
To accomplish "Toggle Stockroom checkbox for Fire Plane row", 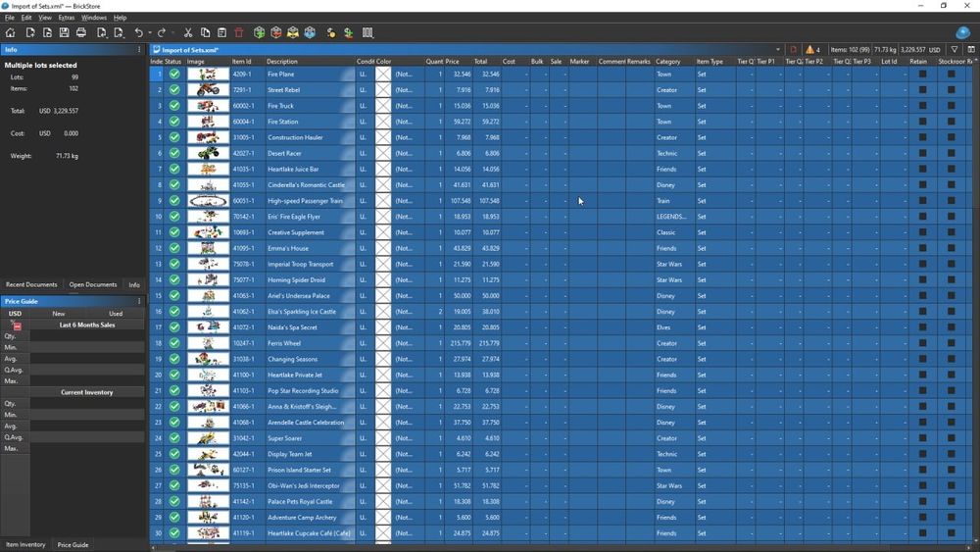I will [x=952, y=74].
